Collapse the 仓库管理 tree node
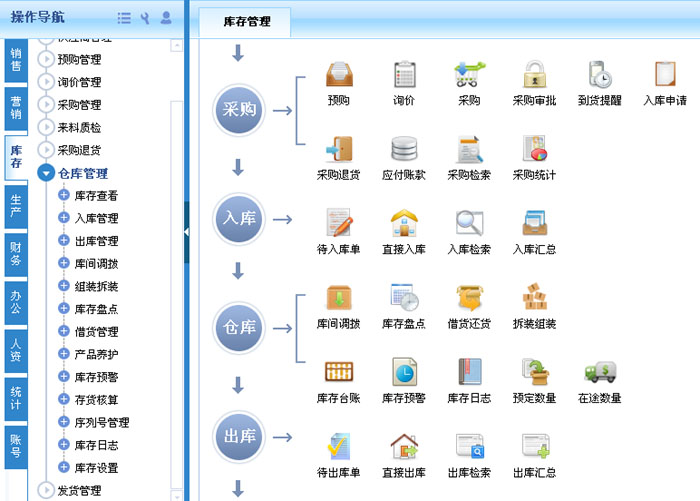The height and width of the screenshot is (501, 700). click(x=45, y=173)
